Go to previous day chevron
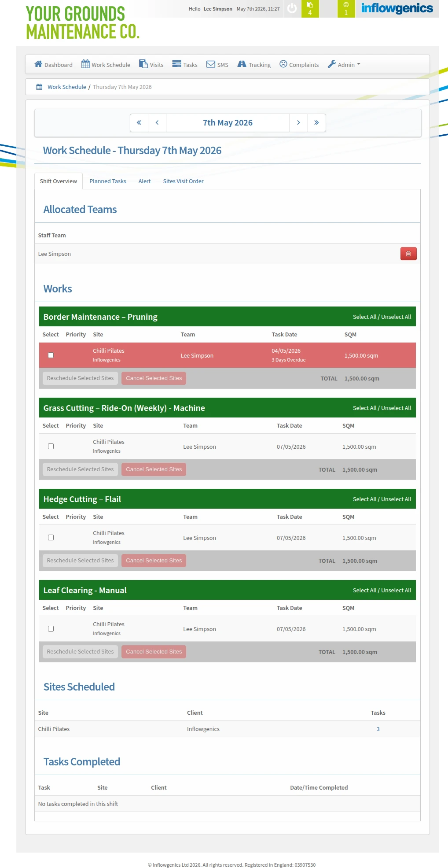 (x=157, y=123)
